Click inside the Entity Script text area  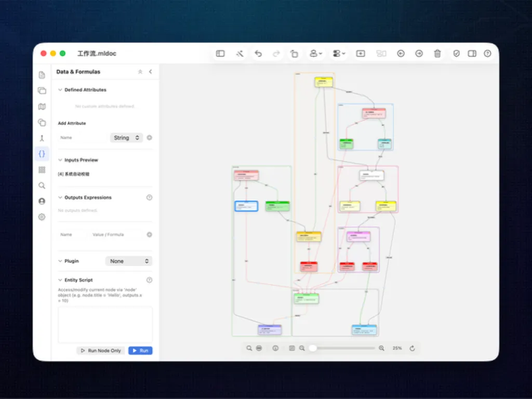click(x=105, y=324)
